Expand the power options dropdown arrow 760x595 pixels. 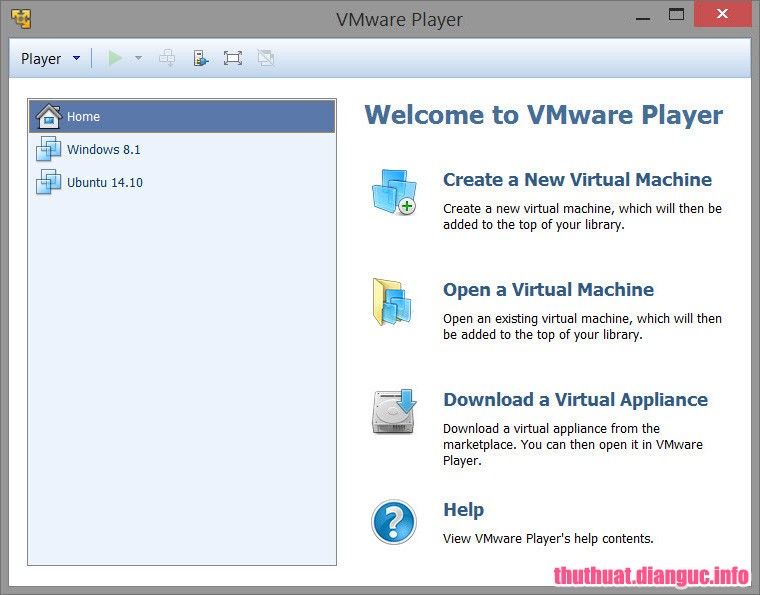point(138,58)
